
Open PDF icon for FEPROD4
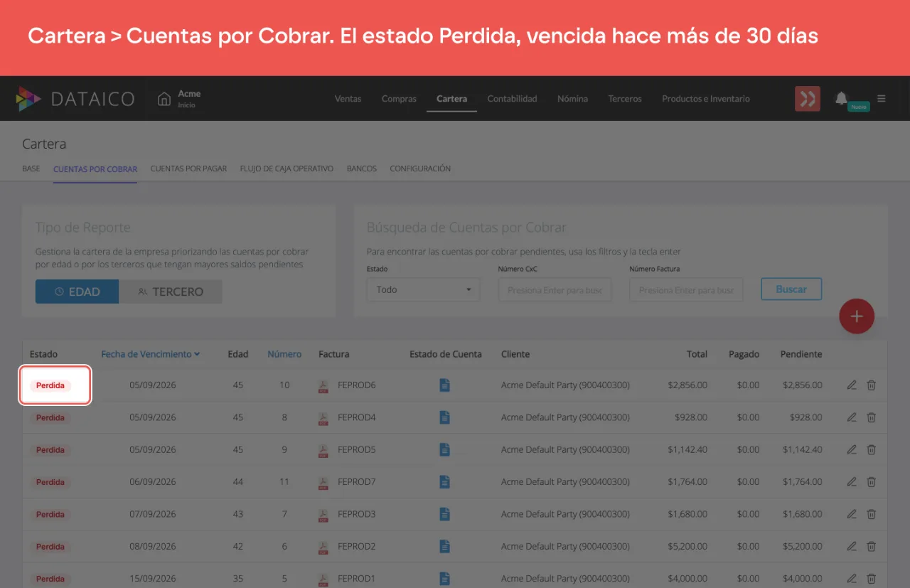(x=323, y=418)
